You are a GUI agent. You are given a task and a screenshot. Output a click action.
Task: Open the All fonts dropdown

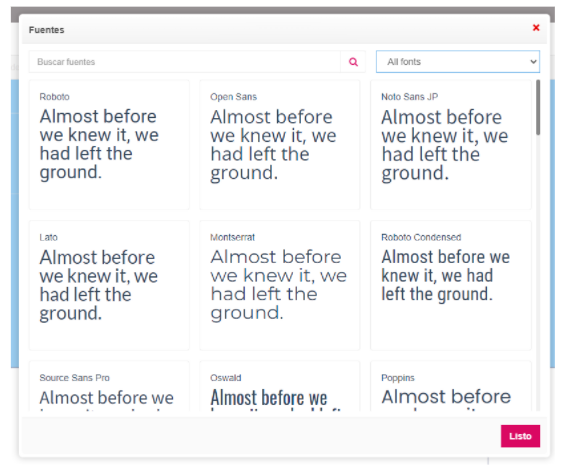[x=458, y=62]
